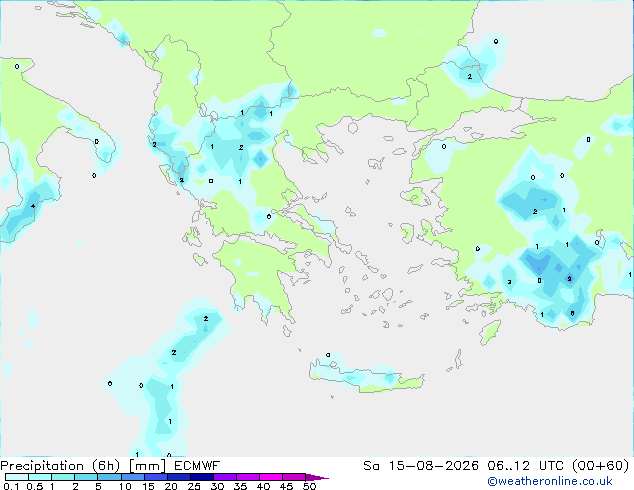Click the 'ECMWF' model label
This screenshot has width=634, height=490.
tap(197, 466)
